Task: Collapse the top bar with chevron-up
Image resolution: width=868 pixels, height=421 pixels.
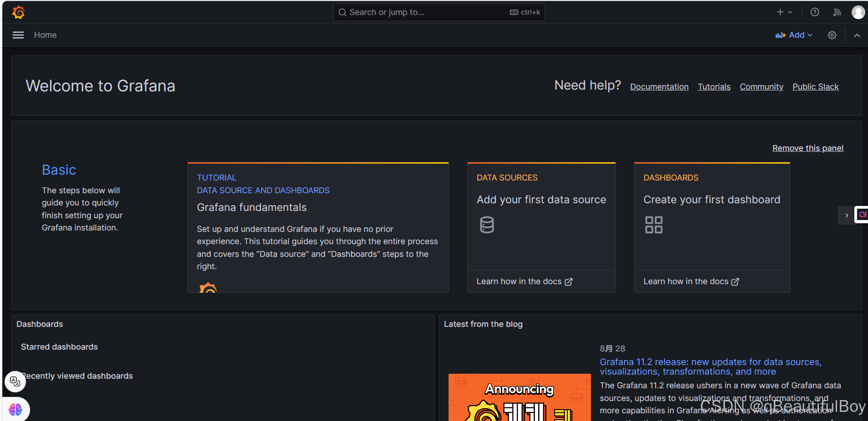Action: 857,35
